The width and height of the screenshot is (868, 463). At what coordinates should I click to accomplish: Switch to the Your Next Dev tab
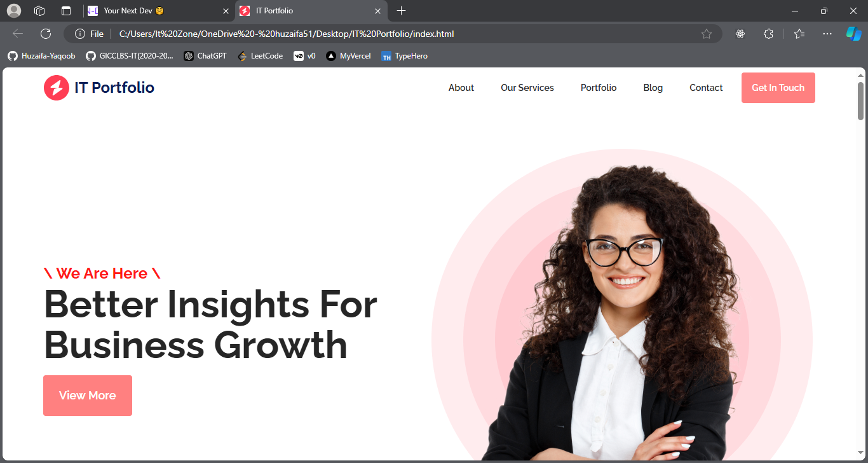159,11
